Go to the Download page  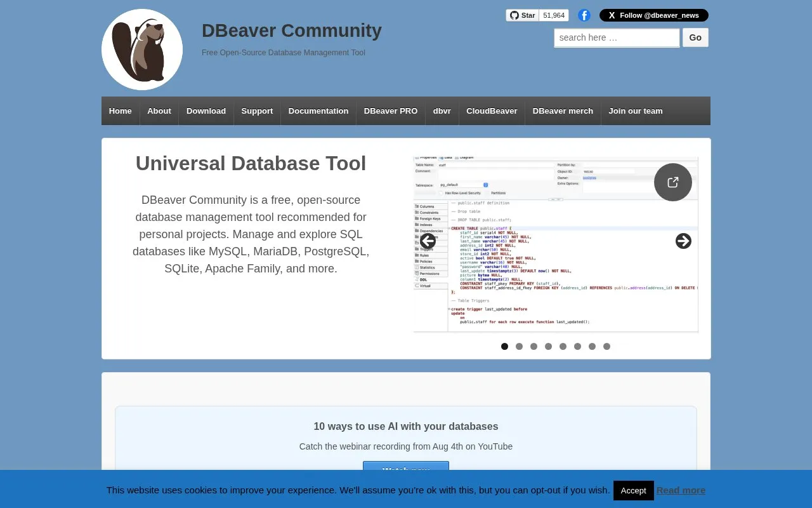coord(206,111)
